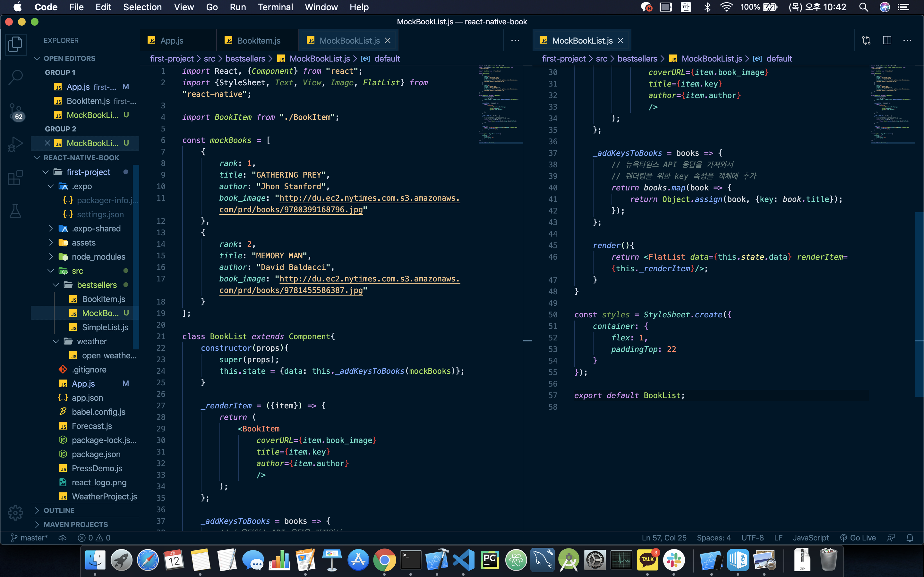The image size is (924, 577).
Task: Expand the MAVEN PROJECTS section
Action: point(76,524)
